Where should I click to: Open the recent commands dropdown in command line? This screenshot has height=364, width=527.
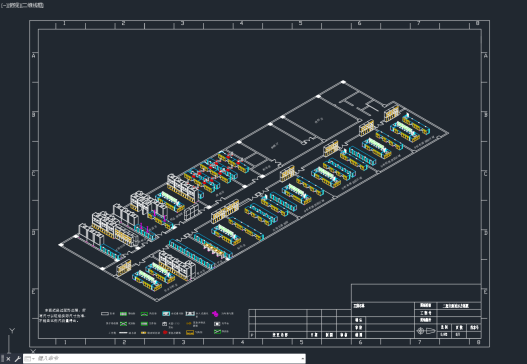pos(29,359)
